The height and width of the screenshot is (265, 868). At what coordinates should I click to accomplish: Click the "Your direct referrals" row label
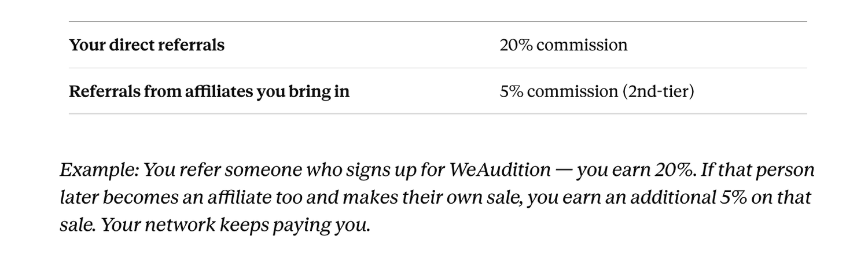coord(146,45)
